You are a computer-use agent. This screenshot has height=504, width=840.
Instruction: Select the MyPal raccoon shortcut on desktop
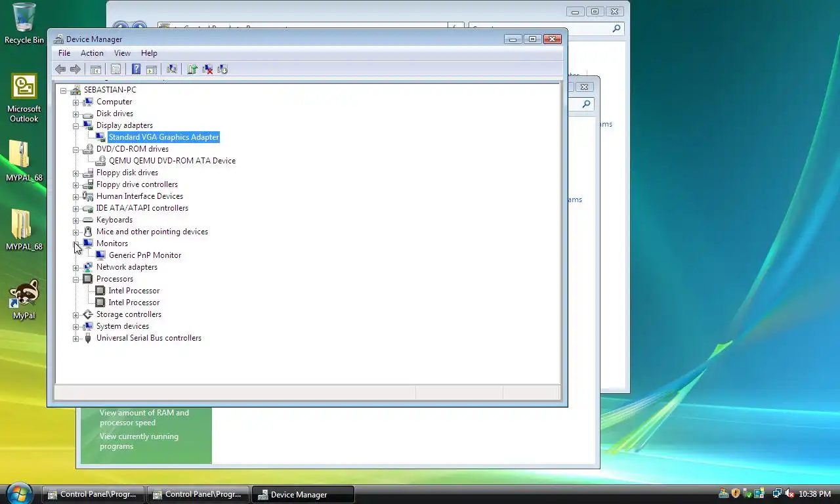24,300
